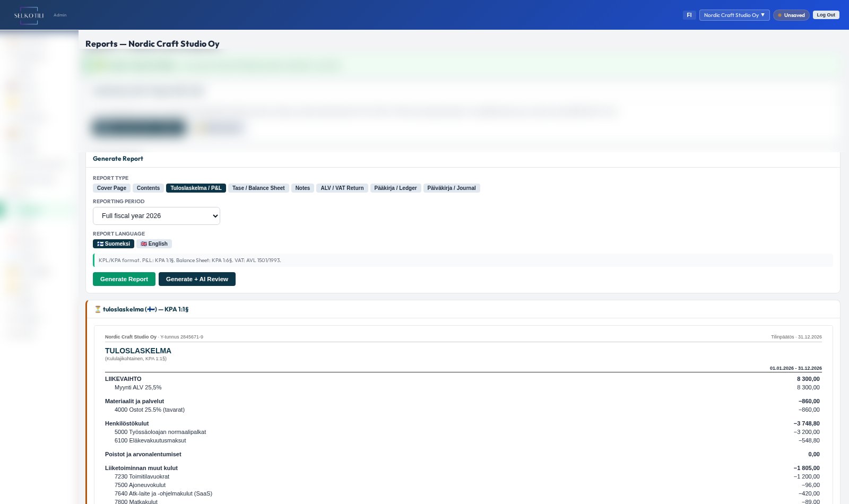
Task: Choose the Notes report type
Action: pos(302,188)
